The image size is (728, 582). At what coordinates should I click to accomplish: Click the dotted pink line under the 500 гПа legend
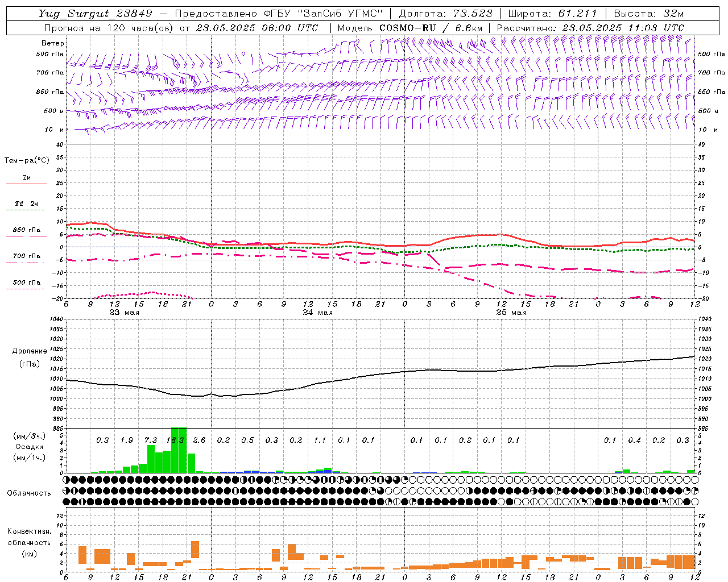click(26, 289)
